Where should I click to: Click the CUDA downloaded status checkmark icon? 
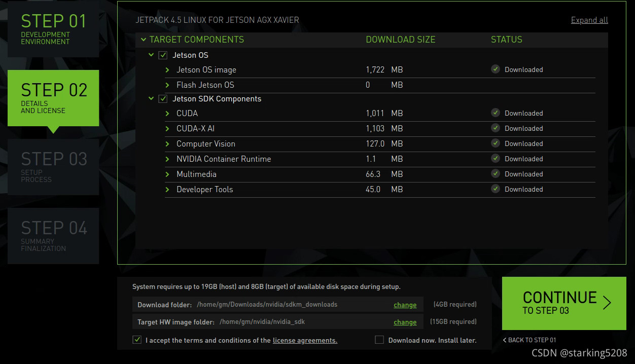(x=496, y=113)
